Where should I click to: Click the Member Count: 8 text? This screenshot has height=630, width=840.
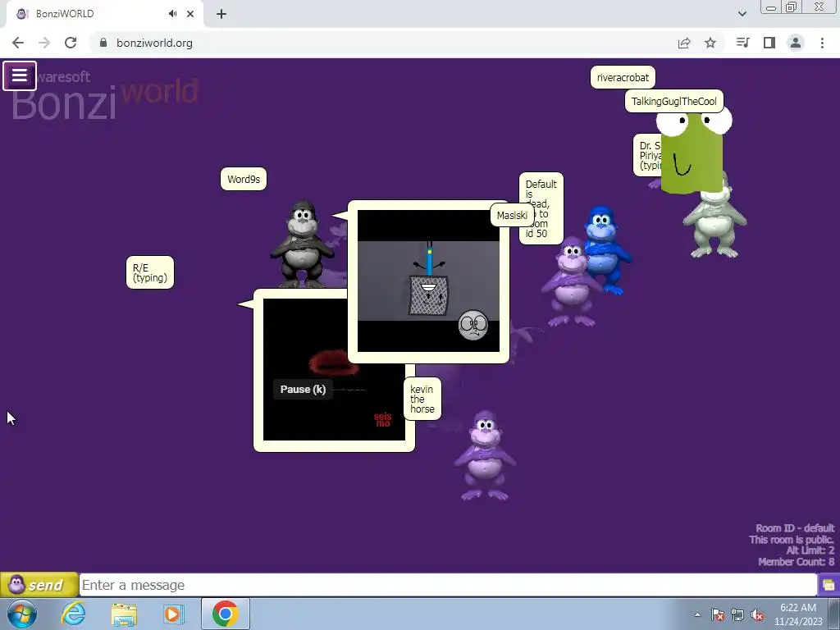pos(797,562)
